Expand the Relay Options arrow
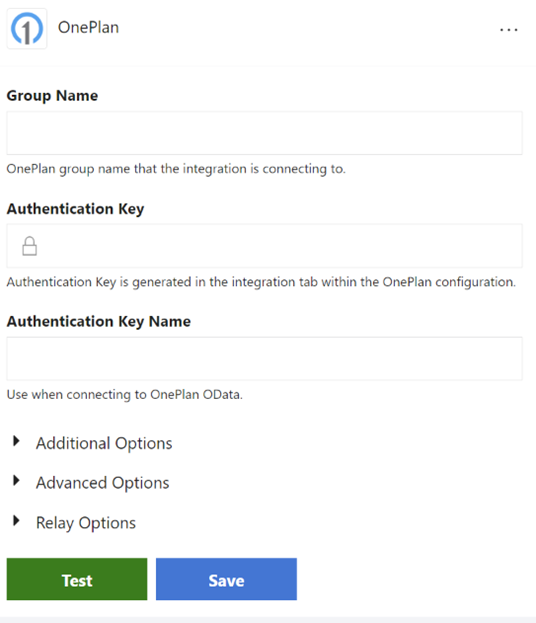 [16, 520]
